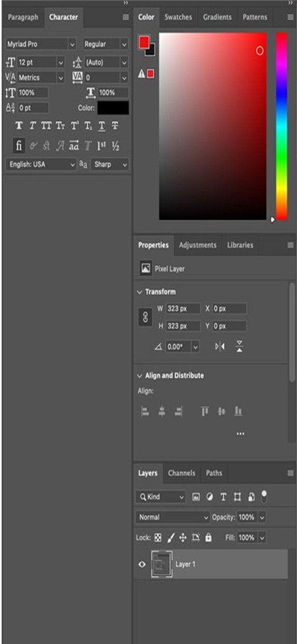Switch to the Libraries tab

tap(240, 245)
